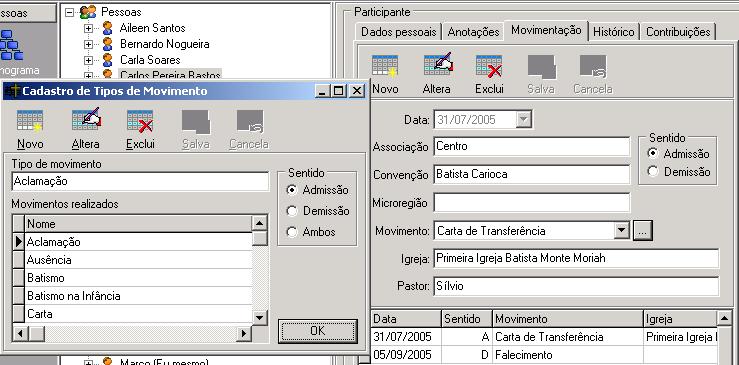The width and height of the screenshot is (739, 365).
Task: Click Altera icon in Cadastro dialog
Action: 86,120
